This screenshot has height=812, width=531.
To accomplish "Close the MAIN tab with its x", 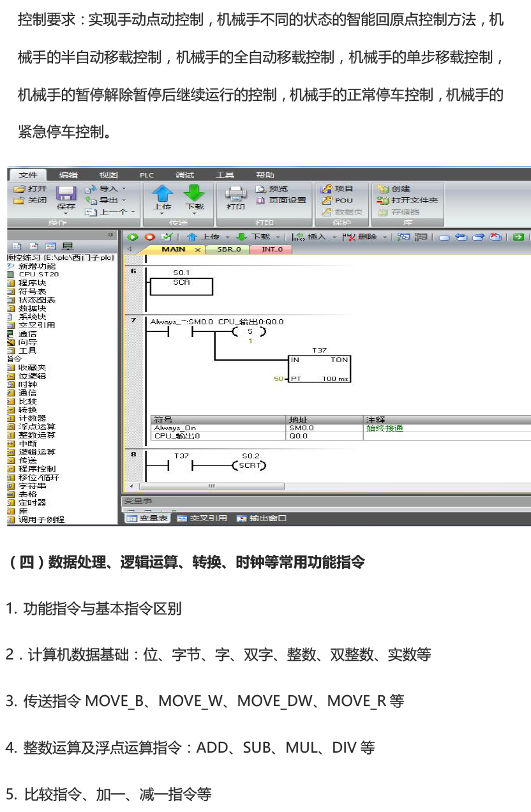I will [x=197, y=250].
